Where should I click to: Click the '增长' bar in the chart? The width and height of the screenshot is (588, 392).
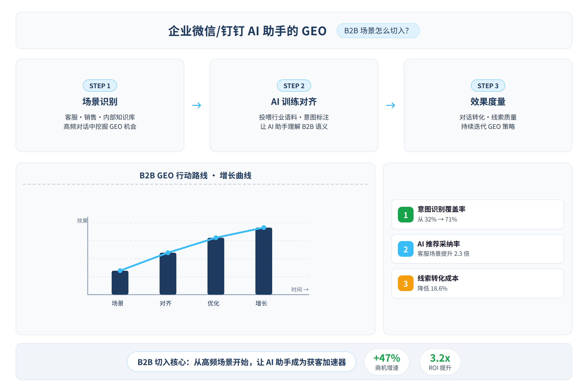[x=264, y=261]
